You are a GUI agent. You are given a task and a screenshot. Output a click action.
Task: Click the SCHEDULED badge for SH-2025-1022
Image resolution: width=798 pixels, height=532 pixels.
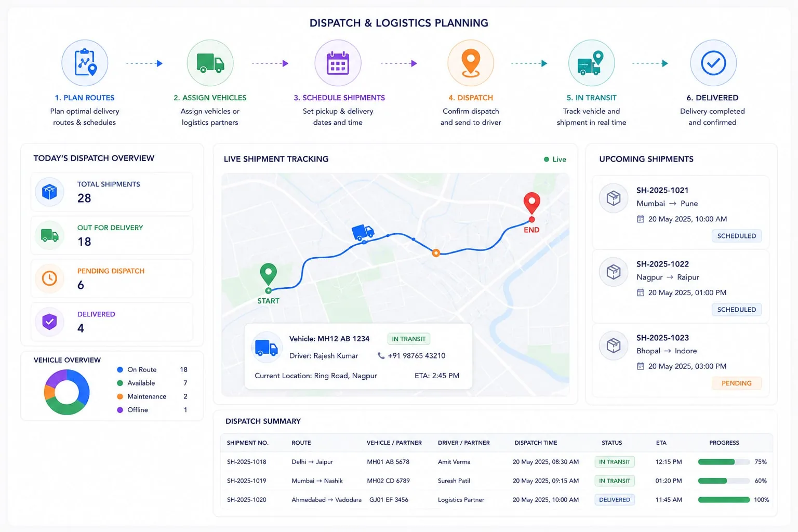(x=737, y=310)
